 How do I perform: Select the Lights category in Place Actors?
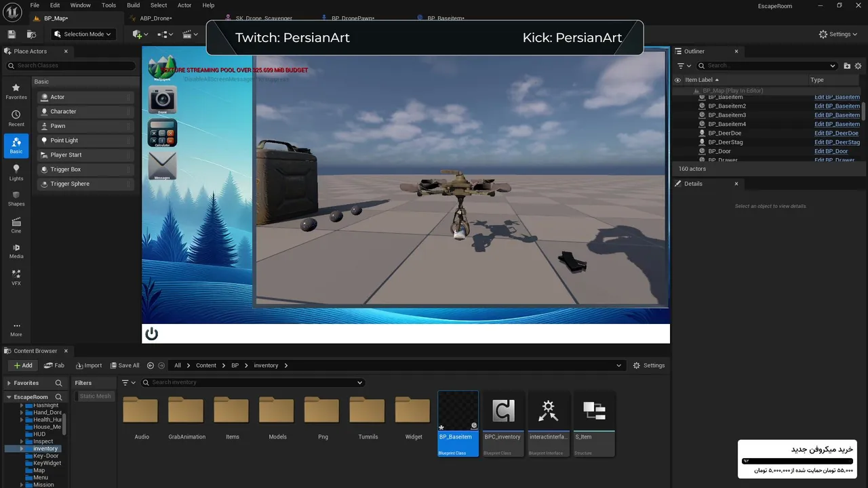[16, 173]
